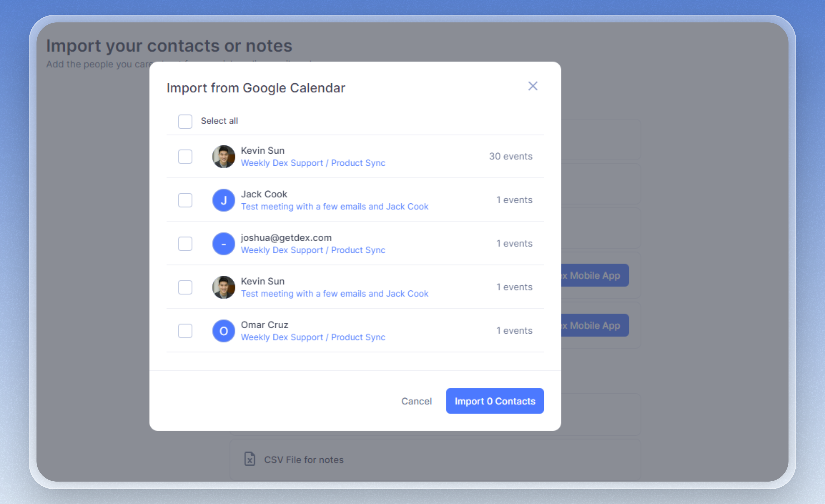825x504 pixels.
Task: Check second Kevin Sun entry with 1 event
Action: pos(185,287)
